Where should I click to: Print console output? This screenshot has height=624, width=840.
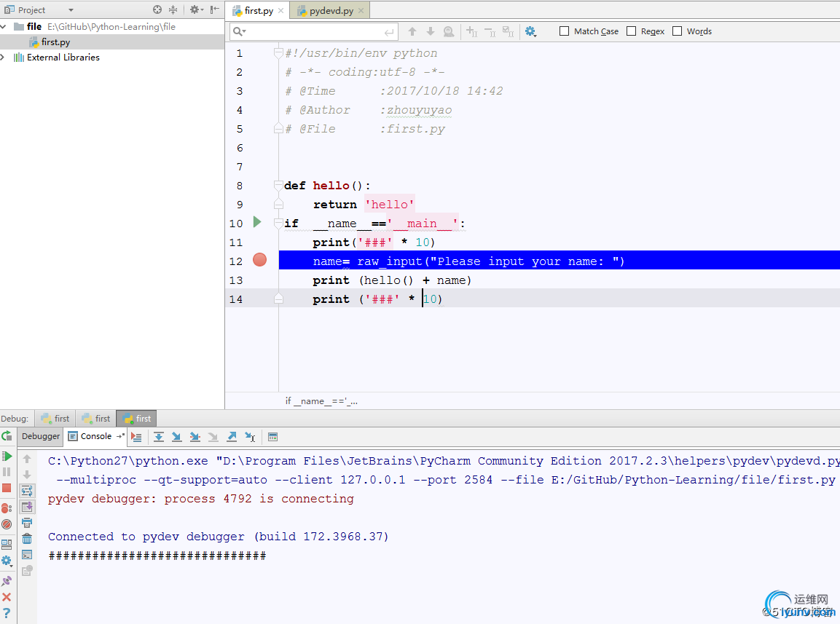[x=27, y=523]
